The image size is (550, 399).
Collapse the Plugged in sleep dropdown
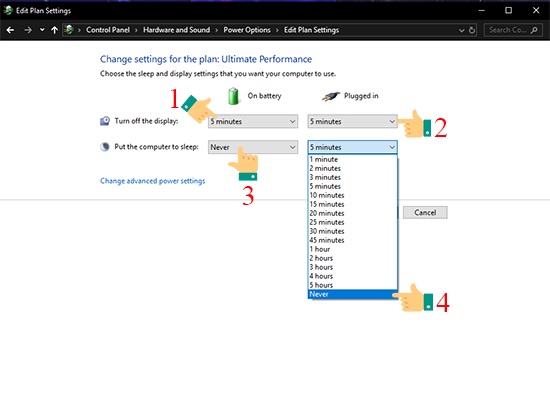click(352, 147)
